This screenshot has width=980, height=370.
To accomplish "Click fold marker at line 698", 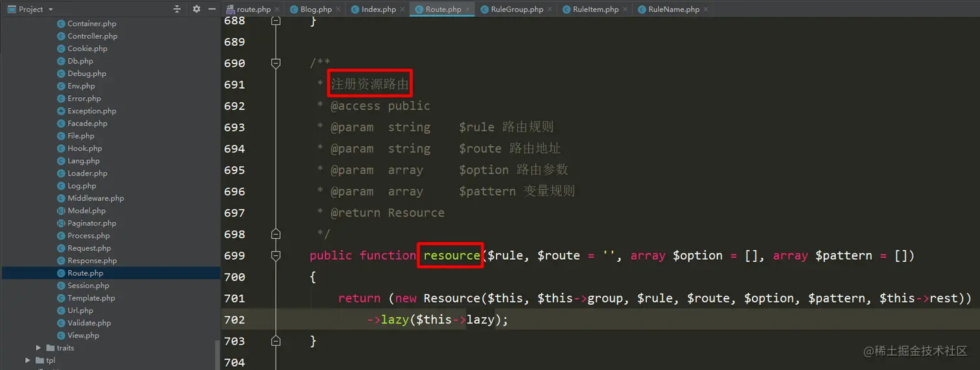I will point(275,234).
